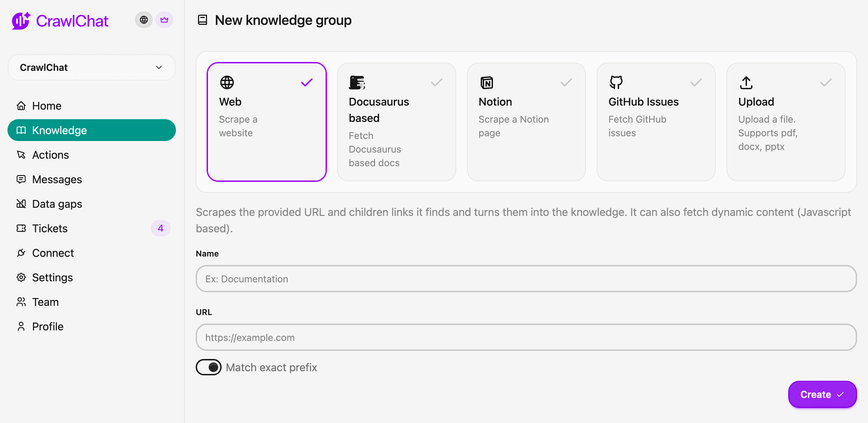The height and width of the screenshot is (423, 868).
Task: Open the Team page link
Action: 45,302
